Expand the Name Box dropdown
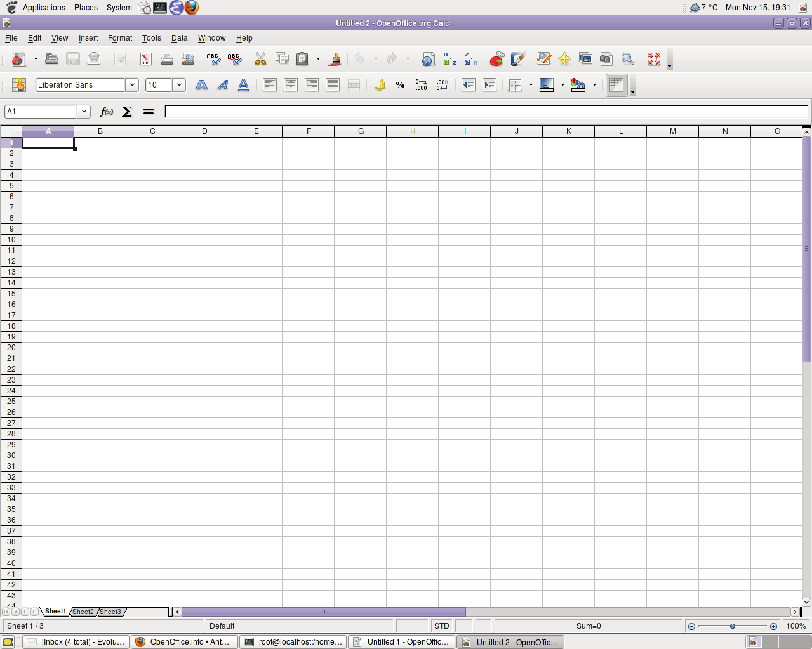The width and height of the screenshot is (812, 649). point(84,112)
